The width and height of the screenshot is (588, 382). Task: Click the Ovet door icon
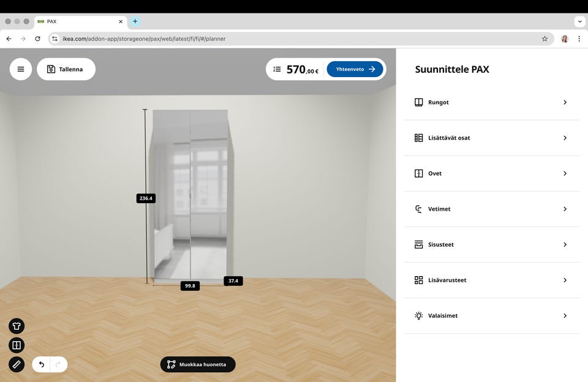click(418, 174)
